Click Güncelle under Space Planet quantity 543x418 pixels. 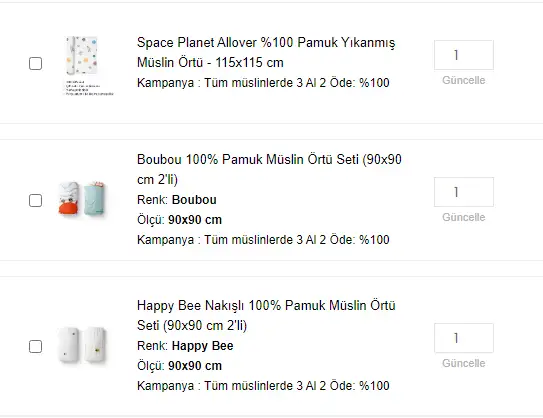point(464,80)
